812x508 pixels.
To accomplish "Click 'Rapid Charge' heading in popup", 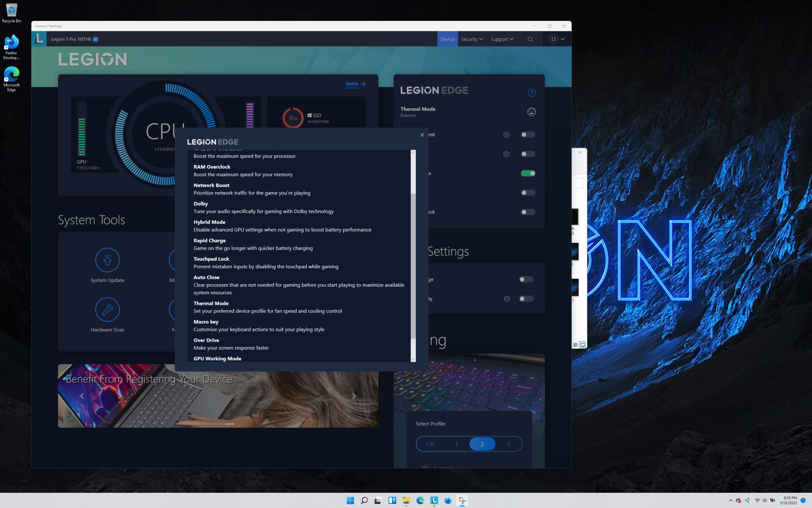I will pyautogui.click(x=209, y=240).
